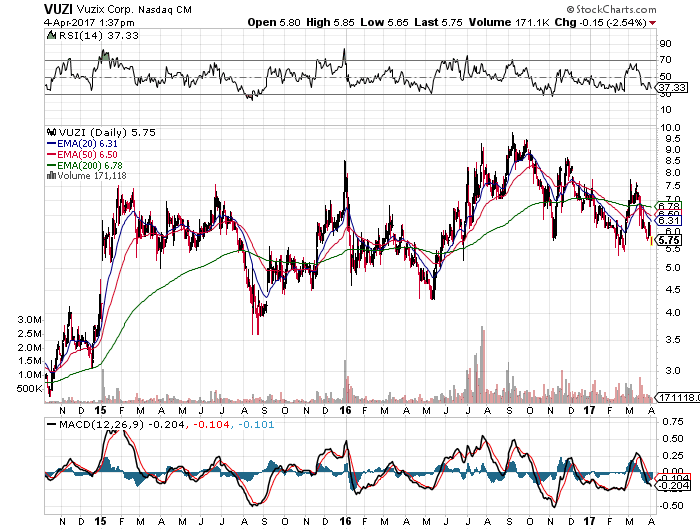Click the 'VUZI (Daily) 5.75' legend entry
The width and height of the screenshot is (700, 530).
tap(107, 133)
